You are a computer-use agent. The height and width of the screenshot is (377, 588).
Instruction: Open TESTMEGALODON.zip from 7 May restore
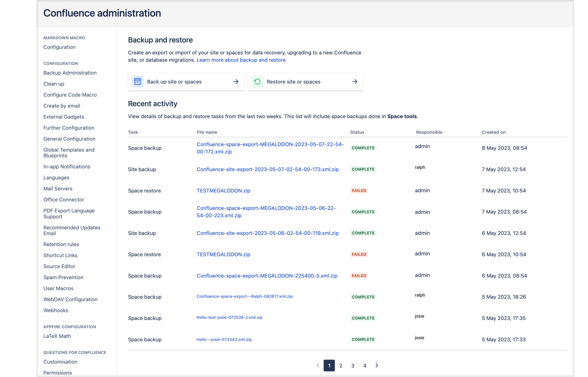point(223,190)
